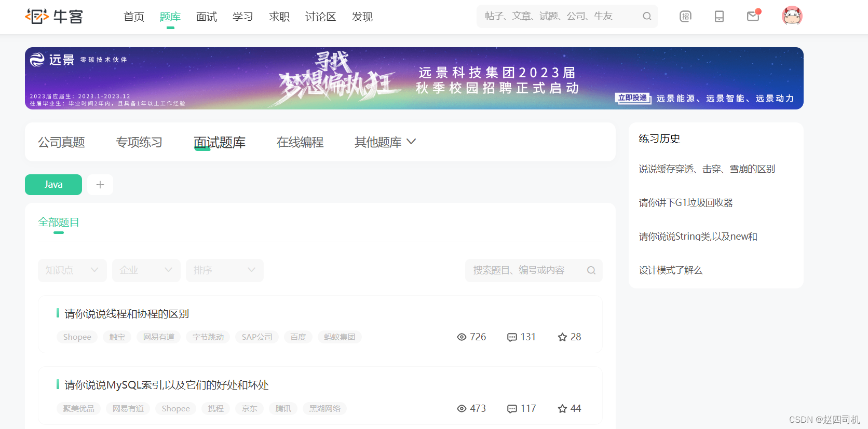The height and width of the screenshot is (429, 868).
Task: Click the 触宝 company tag
Action: pyautogui.click(x=117, y=337)
